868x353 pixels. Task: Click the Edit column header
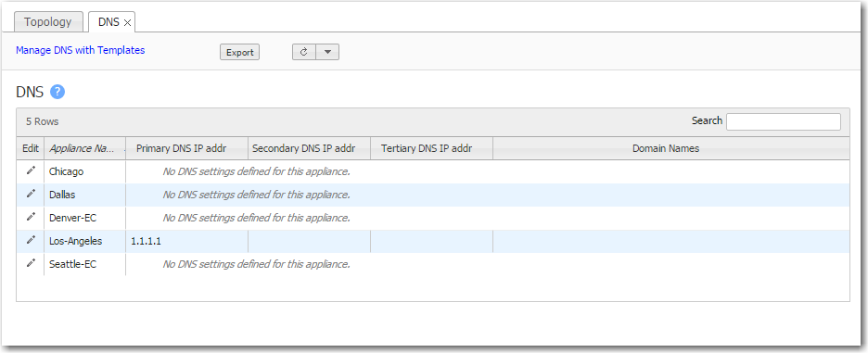tap(31, 148)
